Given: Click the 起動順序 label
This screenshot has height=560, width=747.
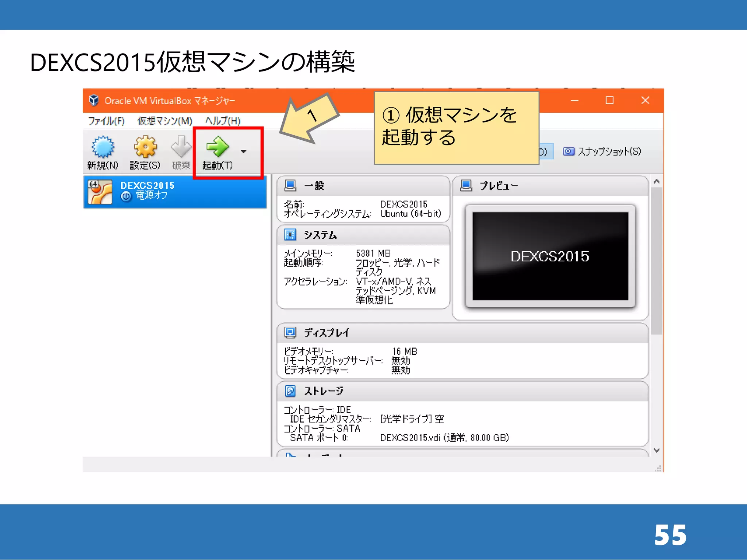Looking at the screenshot, I should point(303,262).
